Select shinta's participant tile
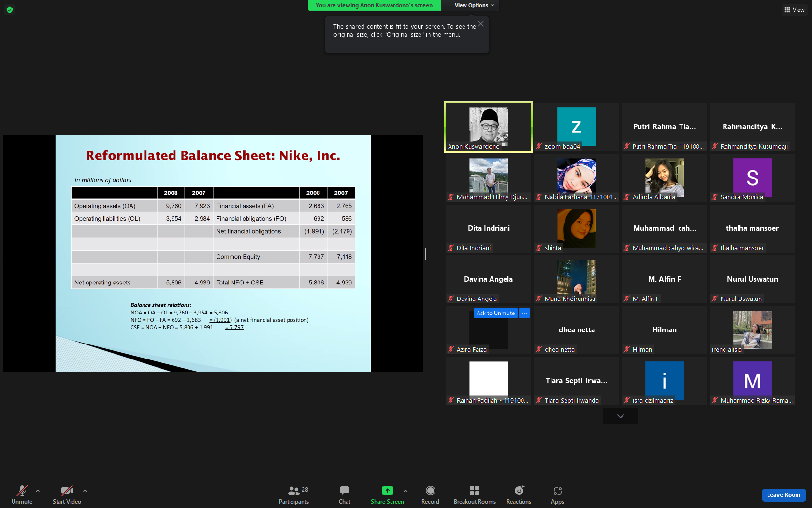Screen dimensions: 812x508 point(577,228)
